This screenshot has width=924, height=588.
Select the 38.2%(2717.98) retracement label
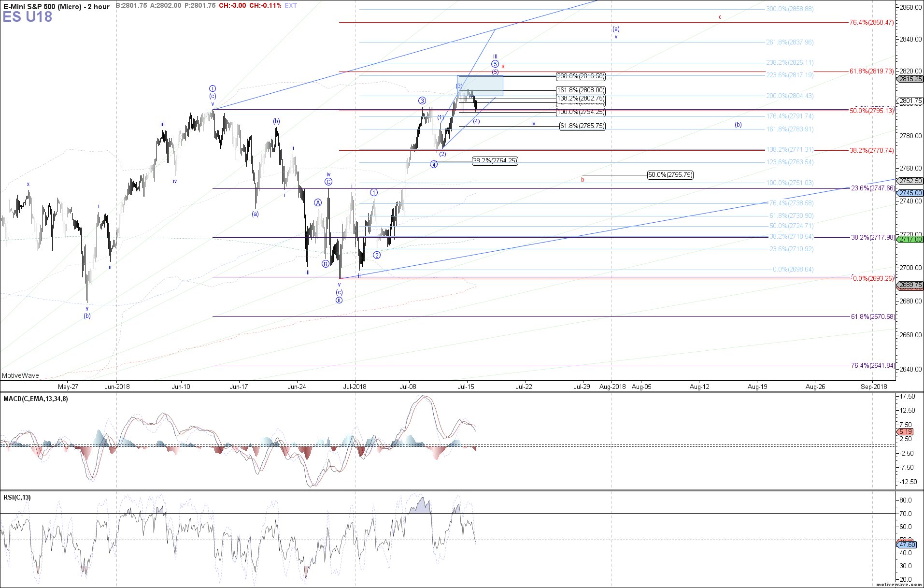pos(872,238)
